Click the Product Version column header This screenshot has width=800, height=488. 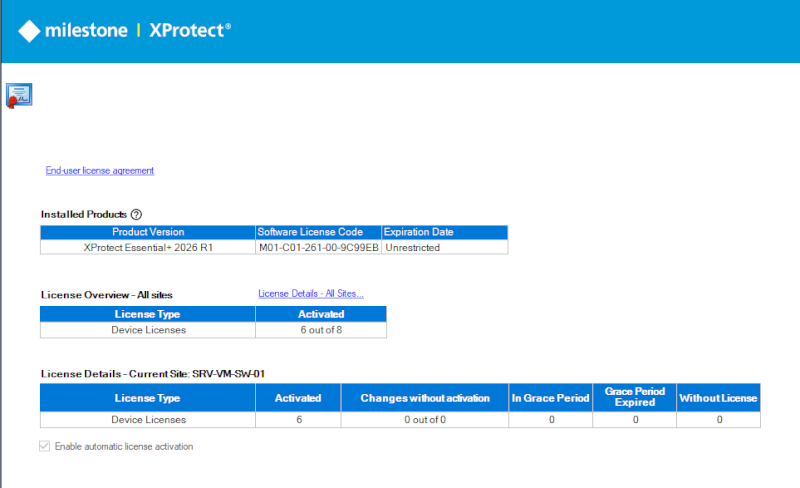(148, 232)
